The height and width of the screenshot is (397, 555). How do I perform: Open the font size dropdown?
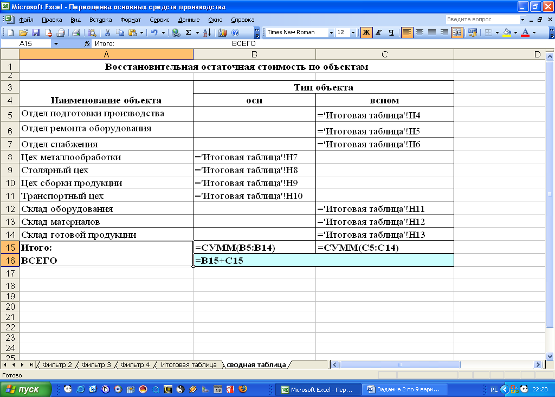coord(353,33)
